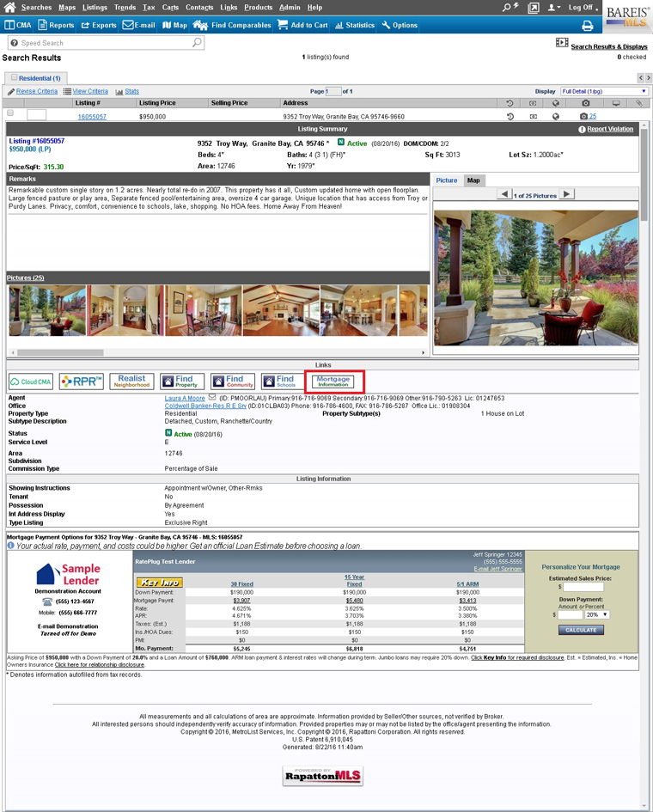Open the RPR link icon

pos(82,381)
